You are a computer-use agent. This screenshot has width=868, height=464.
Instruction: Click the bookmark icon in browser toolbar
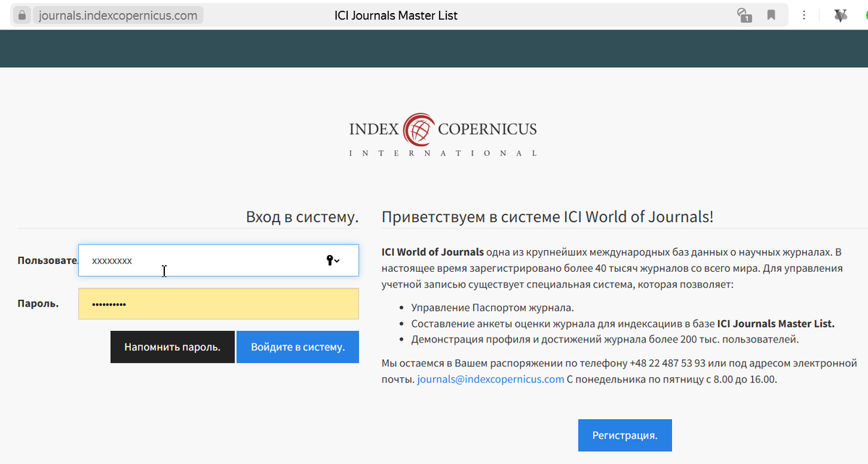coord(771,15)
